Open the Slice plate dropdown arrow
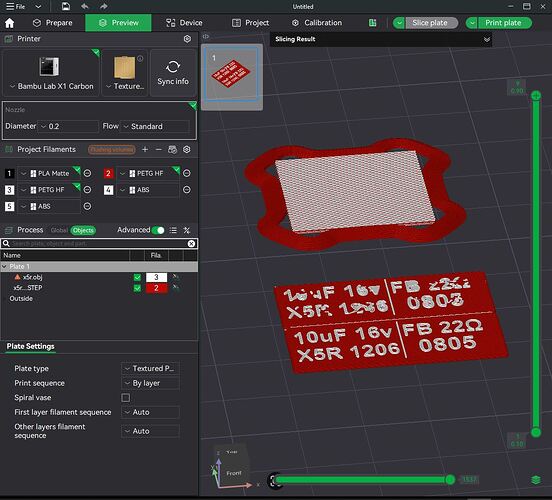Screen dimensions: 552x500 pyautogui.click(x=399, y=23)
